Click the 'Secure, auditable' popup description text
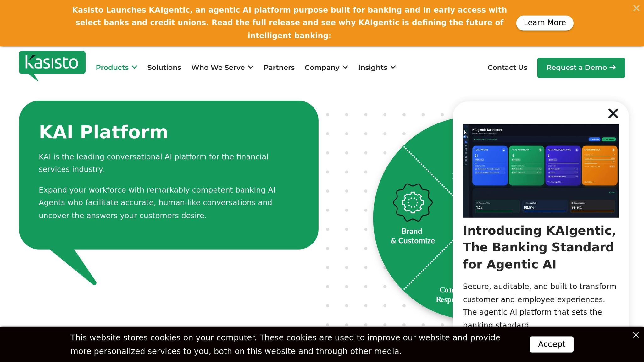The width and height of the screenshot is (644, 362). [540, 305]
